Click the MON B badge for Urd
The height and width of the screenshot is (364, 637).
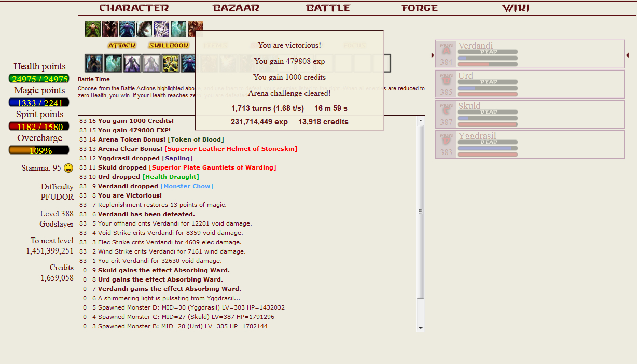click(446, 85)
